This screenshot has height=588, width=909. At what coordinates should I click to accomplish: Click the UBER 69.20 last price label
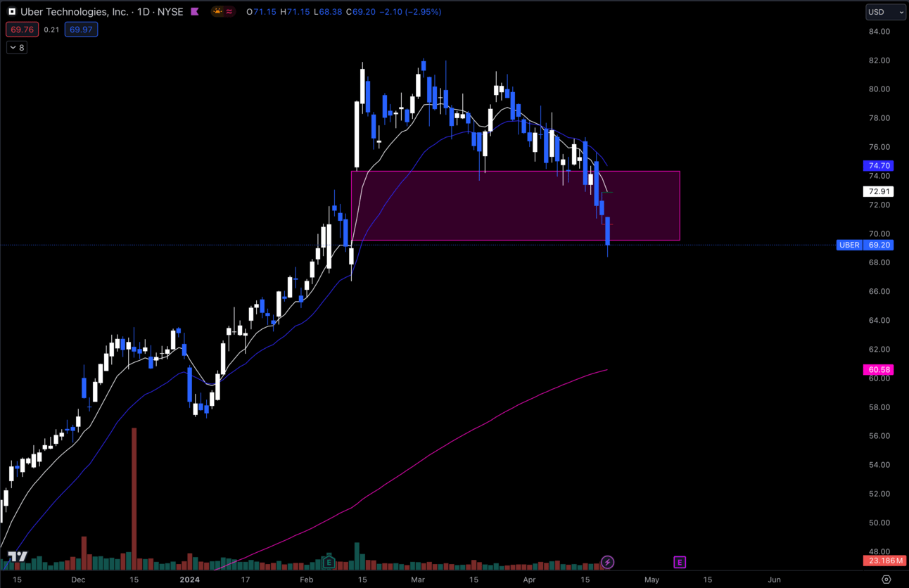coord(865,245)
